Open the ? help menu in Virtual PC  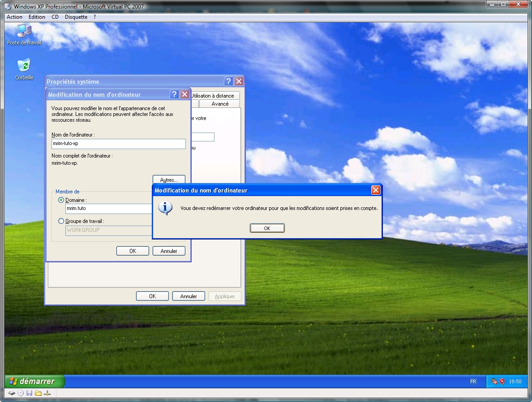tap(94, 17)
